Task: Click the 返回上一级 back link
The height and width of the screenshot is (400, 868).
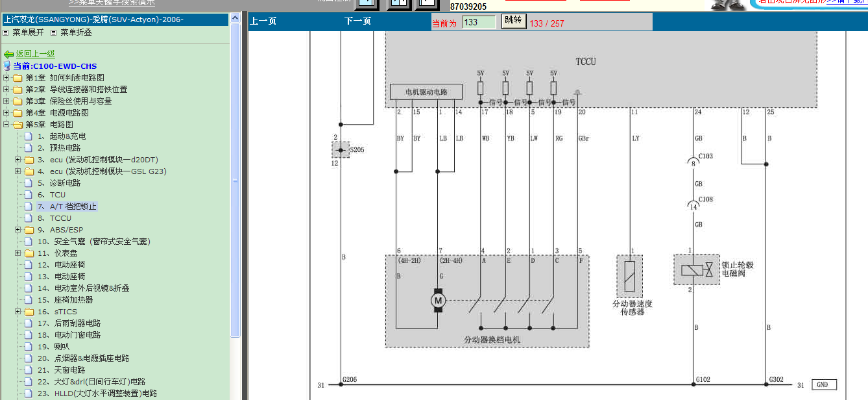Action: (x=36, y=54)
